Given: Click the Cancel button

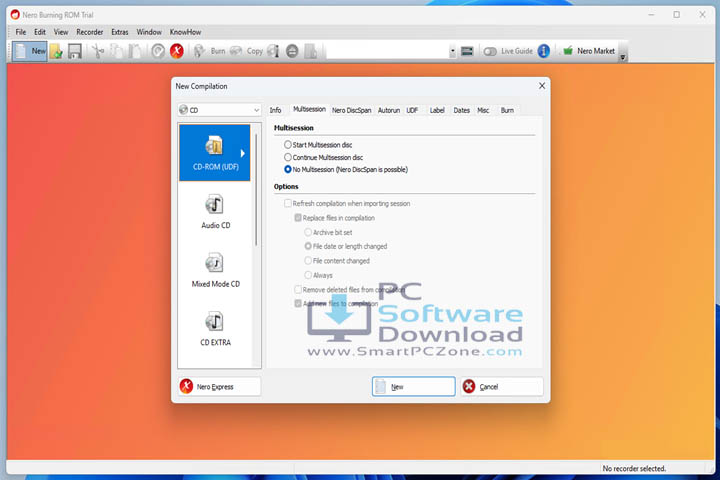Looking at the screenshot, I should click(x=502, y=387).
